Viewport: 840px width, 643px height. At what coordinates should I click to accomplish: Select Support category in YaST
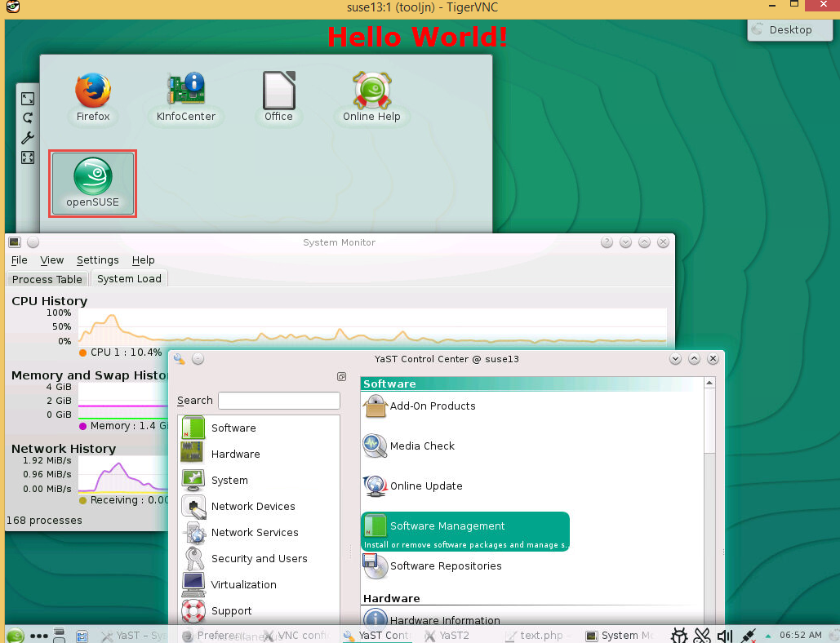coord(260,611)
